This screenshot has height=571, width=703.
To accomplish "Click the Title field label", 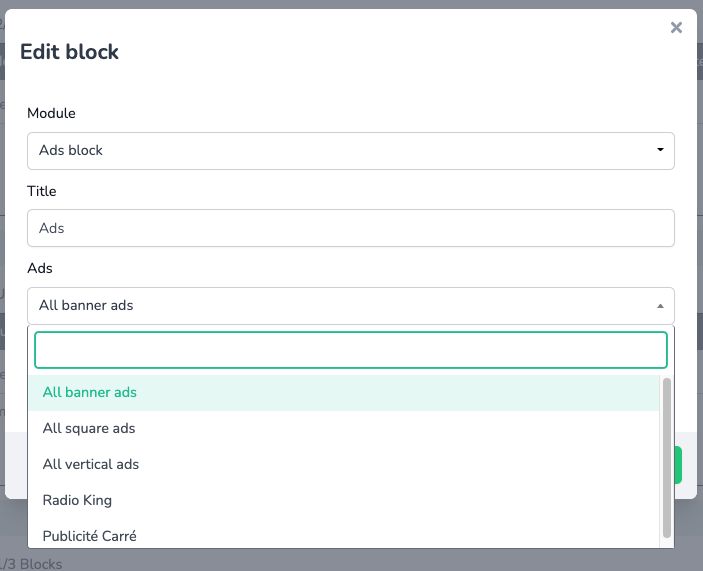I will pos(42,191).
